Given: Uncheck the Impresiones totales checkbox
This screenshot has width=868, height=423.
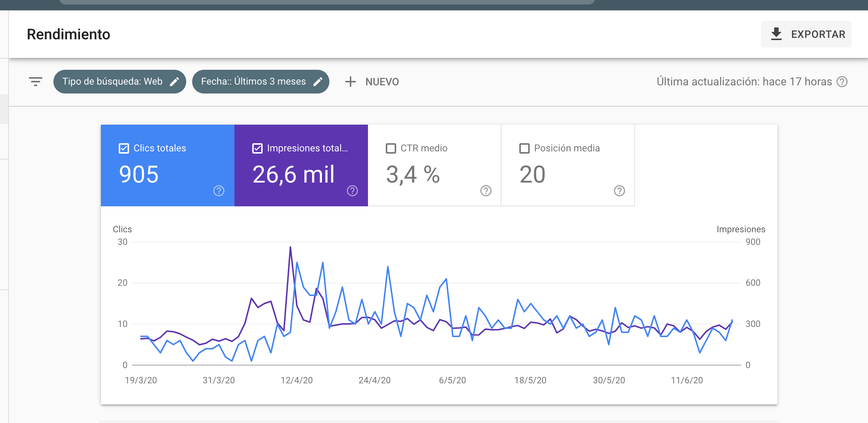Looking at the screenshot, I should [x=257, y=148].
